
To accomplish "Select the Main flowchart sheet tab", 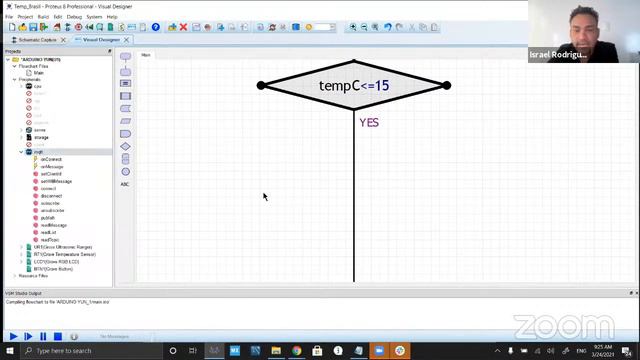I will point(146,55).
